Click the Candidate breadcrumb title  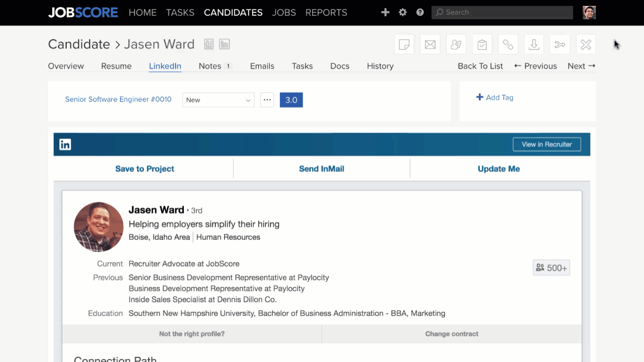coord(79,44)
